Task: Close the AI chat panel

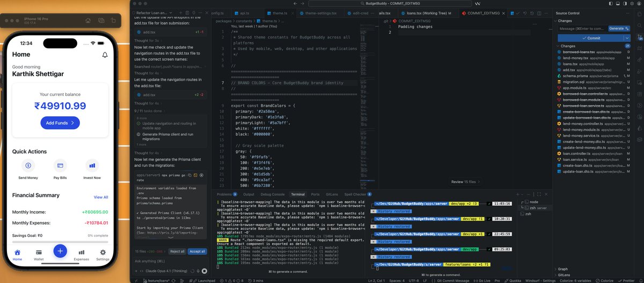Action: (206, 12)
